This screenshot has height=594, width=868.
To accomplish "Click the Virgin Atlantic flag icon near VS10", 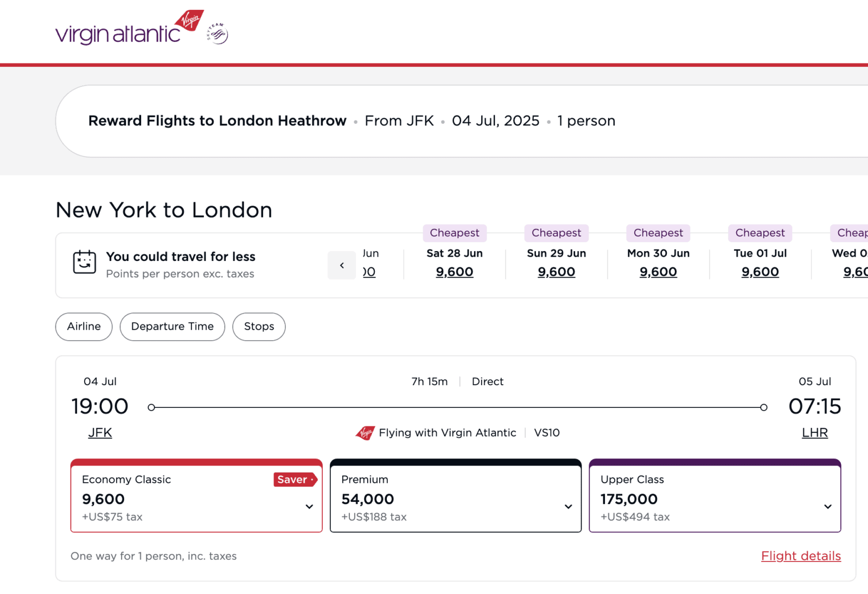I will click(365, 433).
